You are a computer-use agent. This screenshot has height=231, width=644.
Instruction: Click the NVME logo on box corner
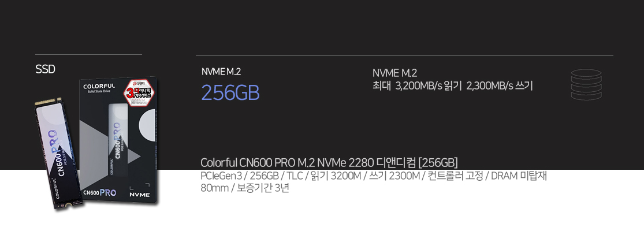(139, 193)
